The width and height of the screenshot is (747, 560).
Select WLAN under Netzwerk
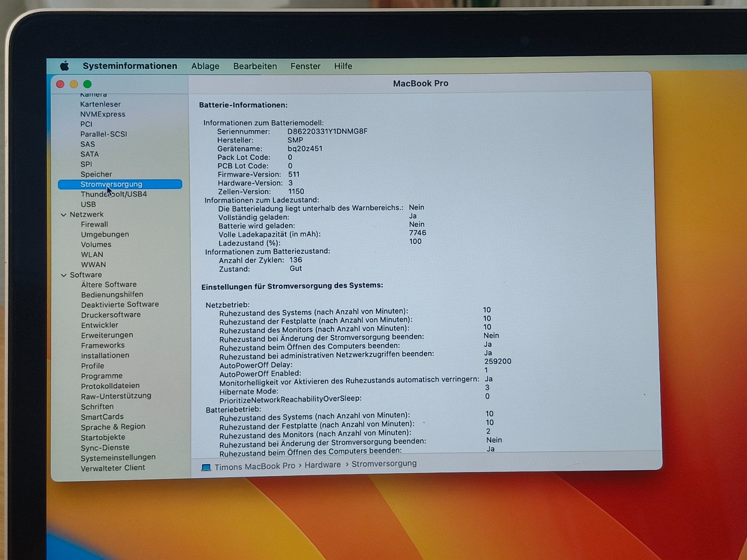(92, 255)
